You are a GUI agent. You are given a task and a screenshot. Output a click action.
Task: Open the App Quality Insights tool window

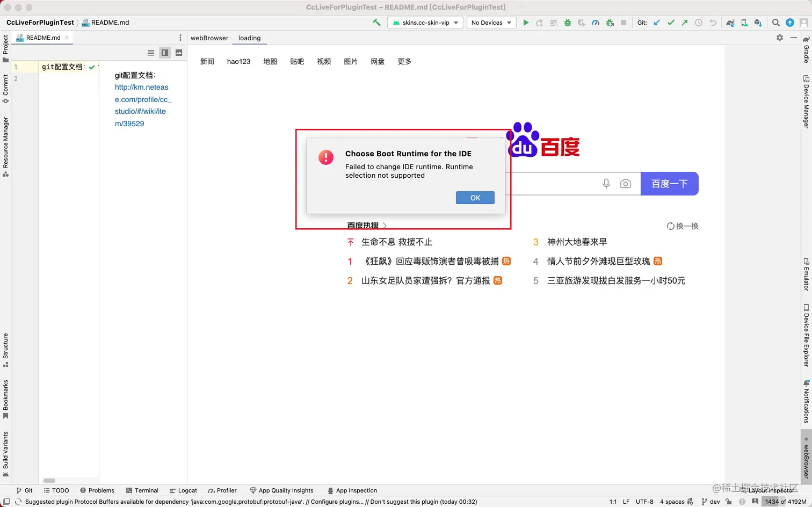281,490
